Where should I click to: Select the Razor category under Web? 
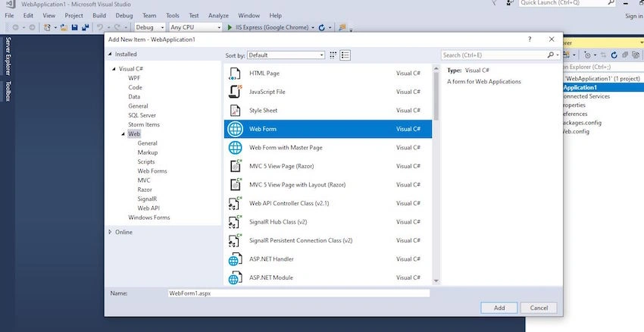[x=145, y=189]
